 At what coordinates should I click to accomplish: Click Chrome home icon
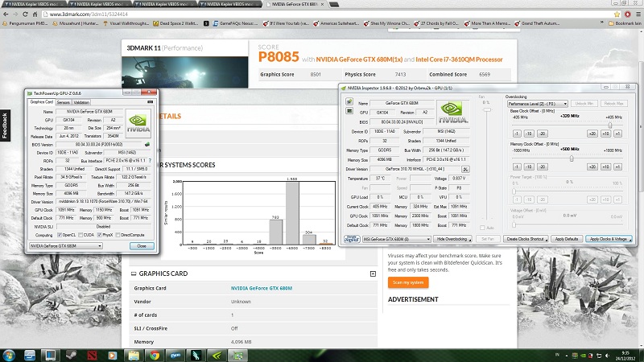(35, 14)
